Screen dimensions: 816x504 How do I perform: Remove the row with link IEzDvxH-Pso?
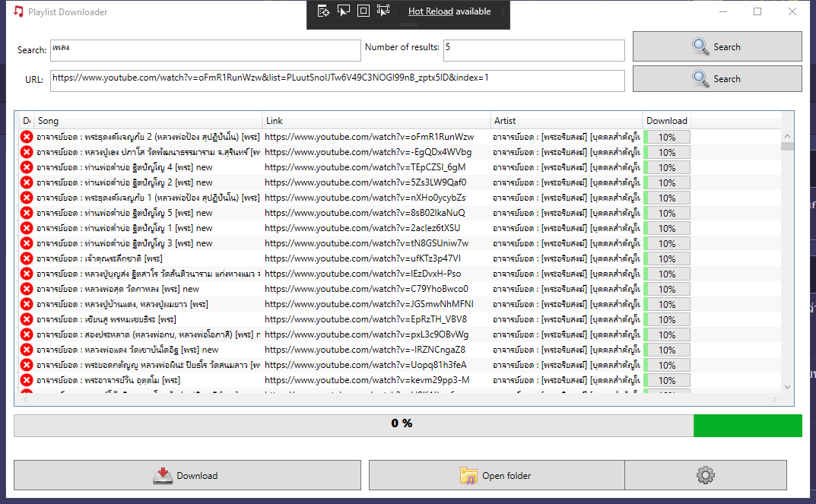(x=27, y=274)
